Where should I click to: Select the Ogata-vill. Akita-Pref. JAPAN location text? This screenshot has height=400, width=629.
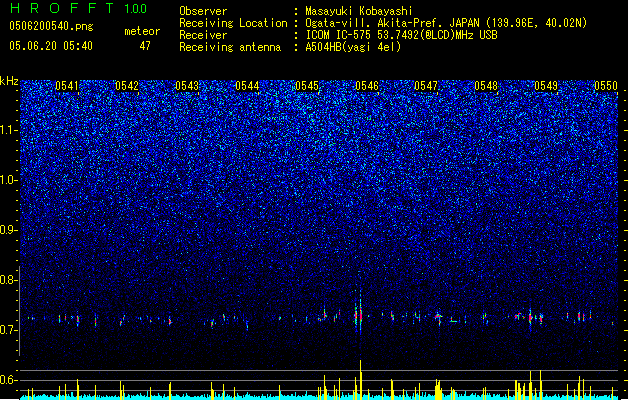(x=446, y=23)
